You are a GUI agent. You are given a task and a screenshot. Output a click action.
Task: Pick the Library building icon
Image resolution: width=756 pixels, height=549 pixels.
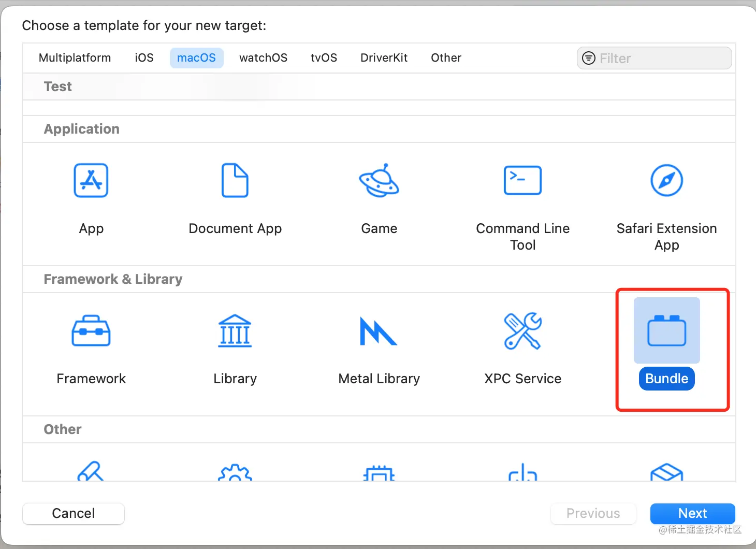tap(235, 330)
